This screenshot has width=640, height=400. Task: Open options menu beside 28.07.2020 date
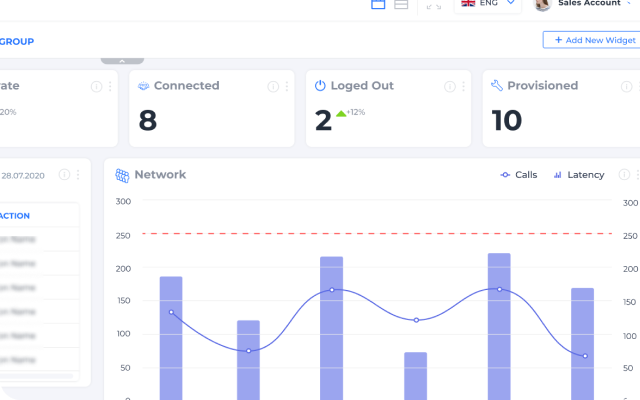78,174
